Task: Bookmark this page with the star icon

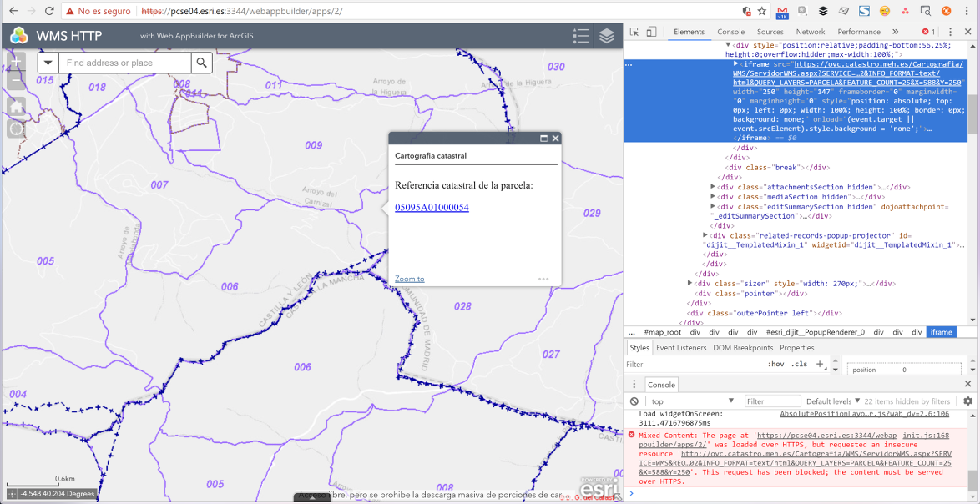Action: point(762,11)
